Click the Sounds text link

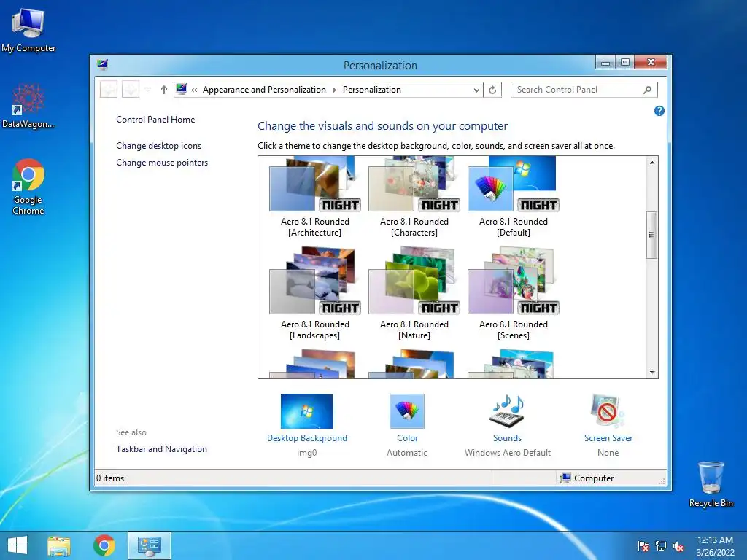click(x=508, y=438)
